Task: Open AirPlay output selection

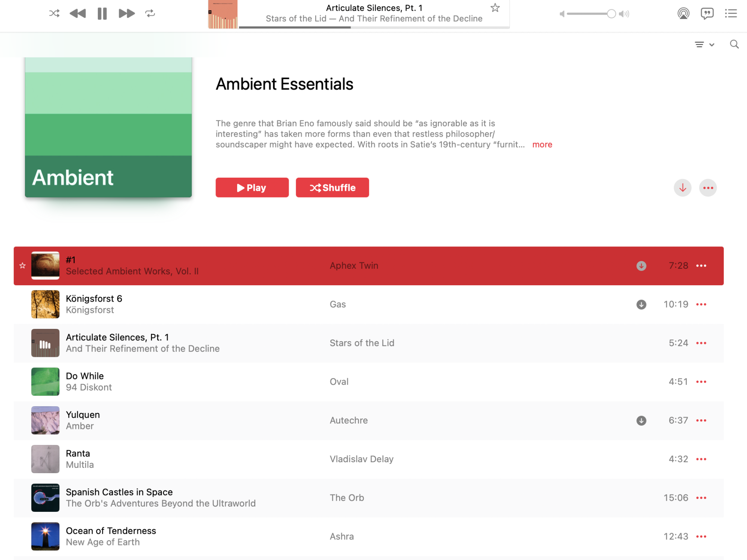Action: (684, 14)
